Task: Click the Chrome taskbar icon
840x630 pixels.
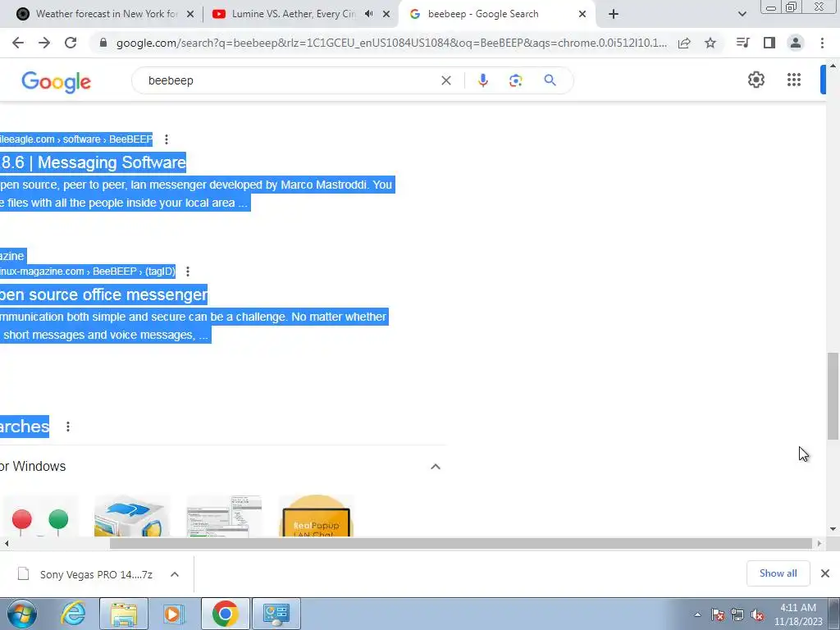Action: (x=225, y=614)
